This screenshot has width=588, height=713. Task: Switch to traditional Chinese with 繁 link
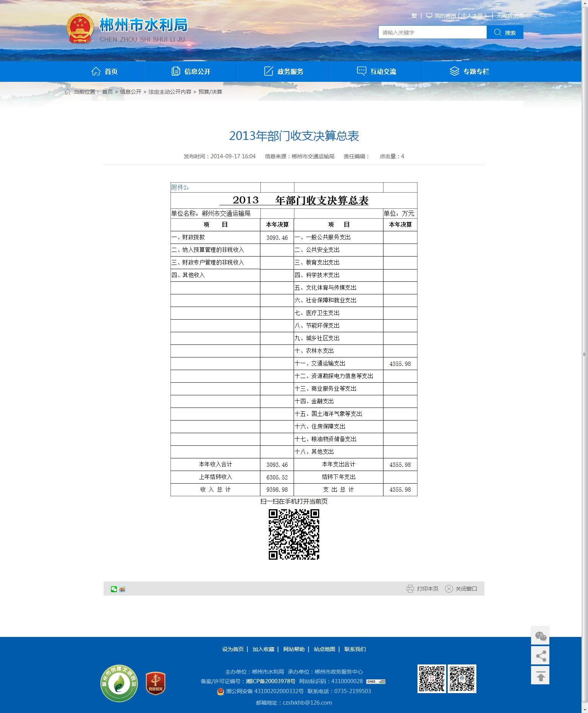tap(414, 16)
